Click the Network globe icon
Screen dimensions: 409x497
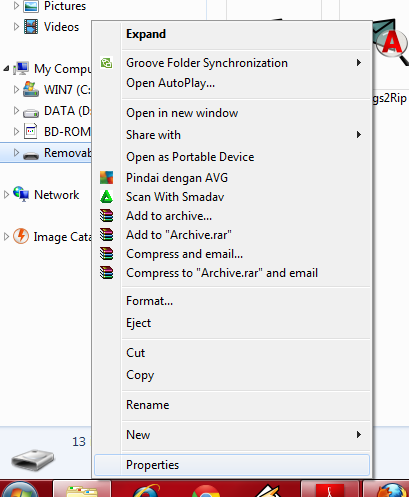(x=21, y=194)
